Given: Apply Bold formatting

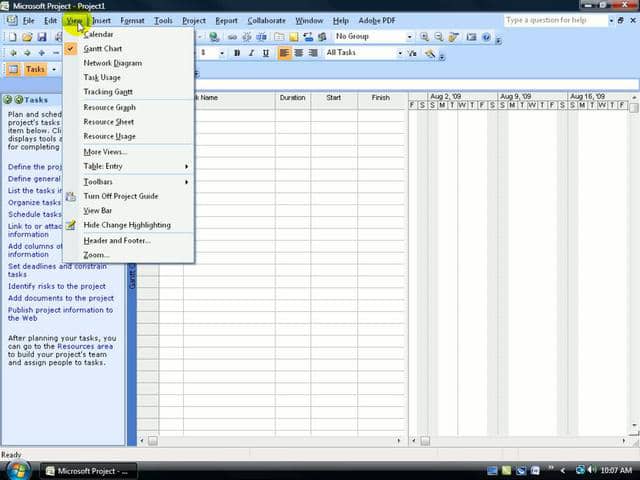Looking at the screenshot, I should (x=237, y=53).
